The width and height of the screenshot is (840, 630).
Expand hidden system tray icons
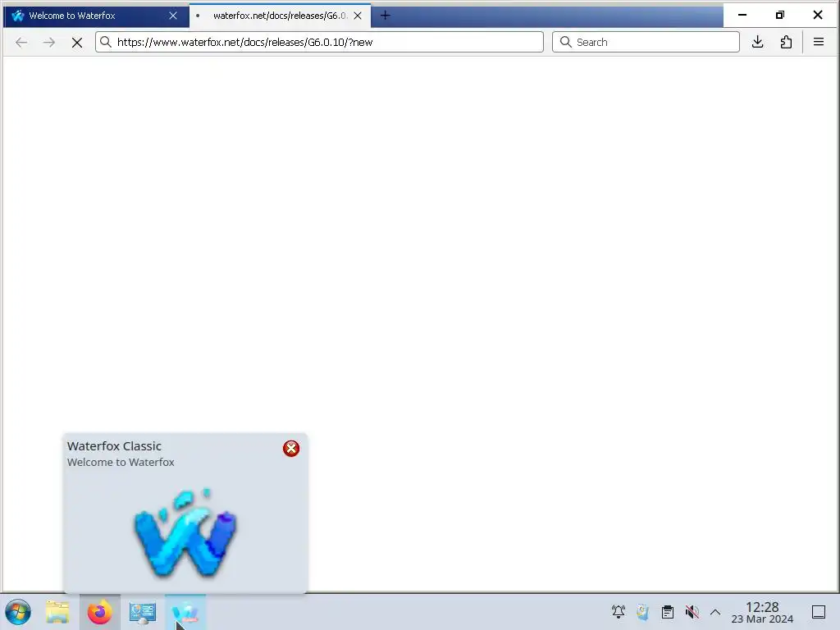[x=715, y=612]
